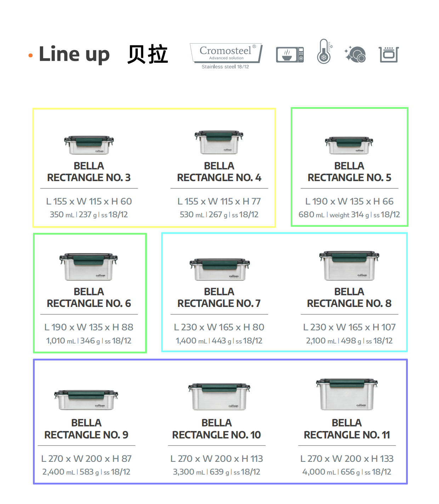
Task: Select the Bella Rectangle No. 8 container image
Action: point(349,266)
